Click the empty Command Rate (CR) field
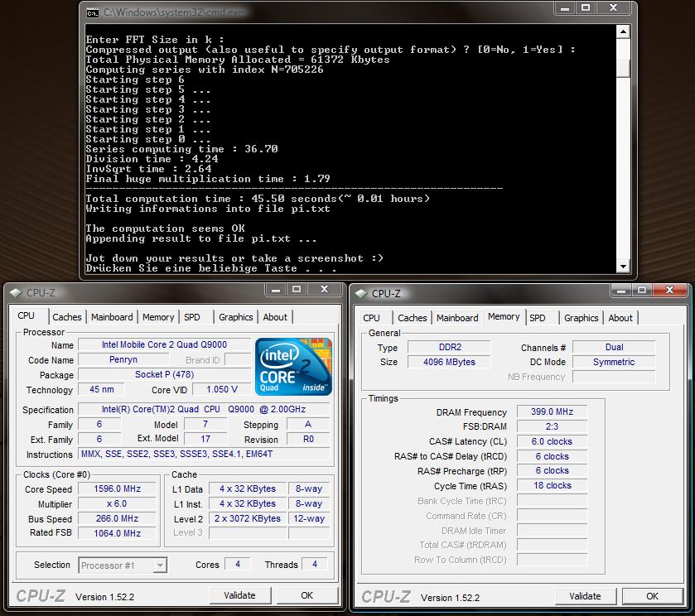The width and height of the screenshot is (695, 616). (x=552, y=516)
